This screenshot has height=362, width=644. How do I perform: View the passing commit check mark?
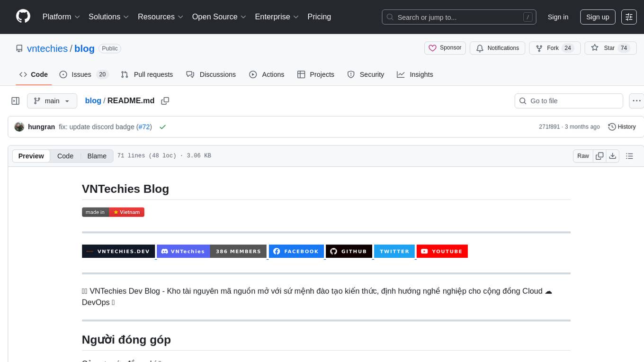click(x=162, y=127)
